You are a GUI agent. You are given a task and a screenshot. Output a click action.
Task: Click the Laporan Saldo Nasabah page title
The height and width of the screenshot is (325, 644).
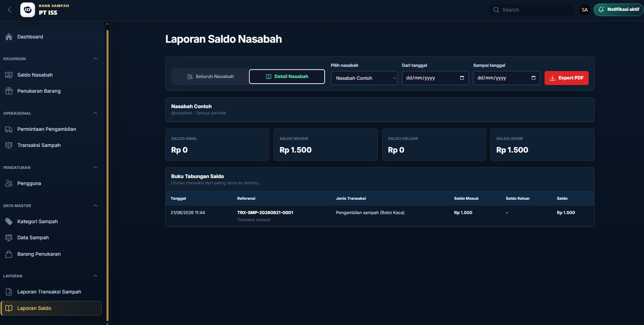(223, 39)
